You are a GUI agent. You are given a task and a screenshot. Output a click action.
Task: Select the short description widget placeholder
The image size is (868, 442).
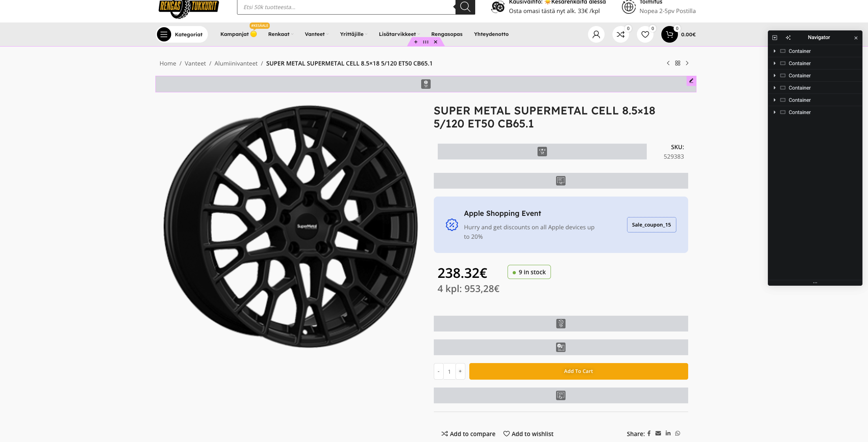[561, 181]
